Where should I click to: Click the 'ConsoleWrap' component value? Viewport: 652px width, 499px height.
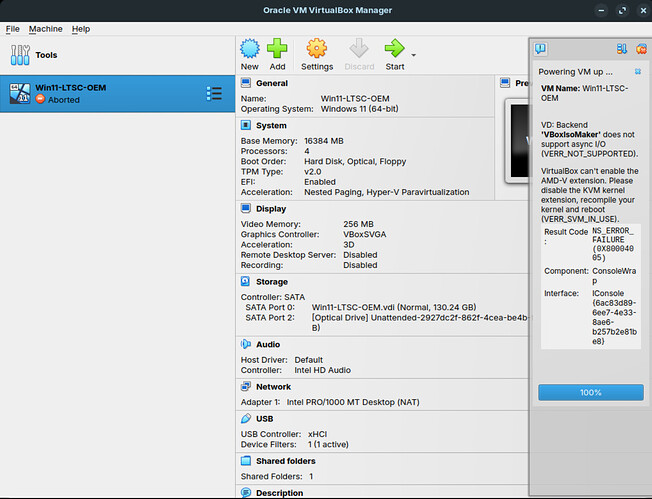point(614,276)
